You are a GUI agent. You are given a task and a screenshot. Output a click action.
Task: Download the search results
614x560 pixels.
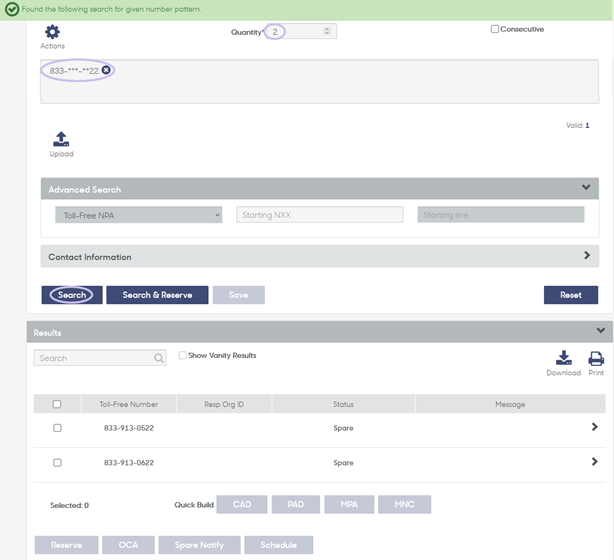(563, 358)
